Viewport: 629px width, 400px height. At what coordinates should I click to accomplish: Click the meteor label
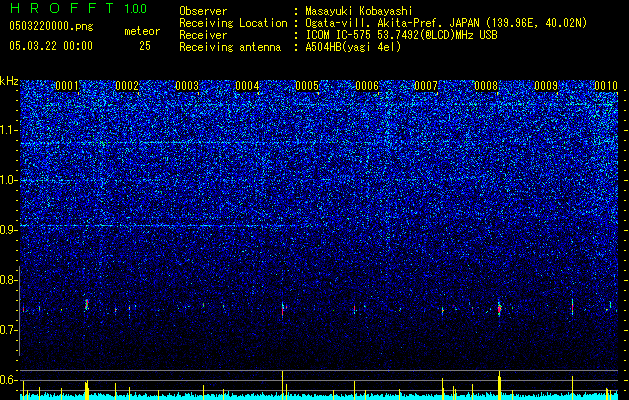pos(142,31)
